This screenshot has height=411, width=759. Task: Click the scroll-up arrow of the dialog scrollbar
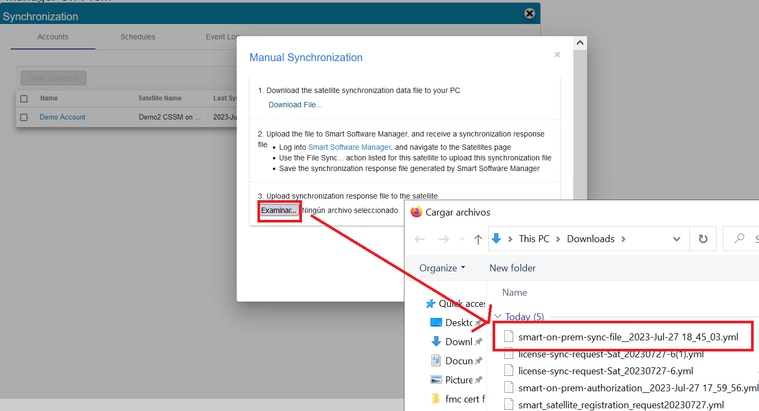pyautogui.click(x=580, y=43)
